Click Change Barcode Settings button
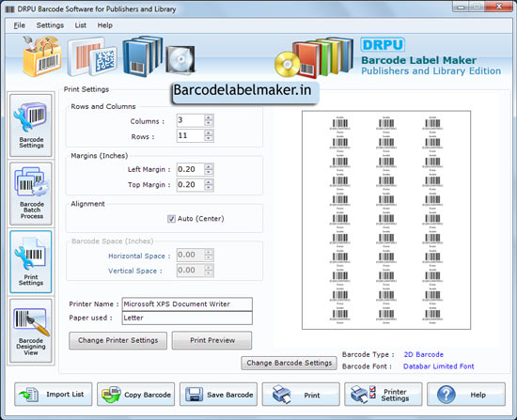This screenshot has height=420, width=517. (x=290, y=363)
